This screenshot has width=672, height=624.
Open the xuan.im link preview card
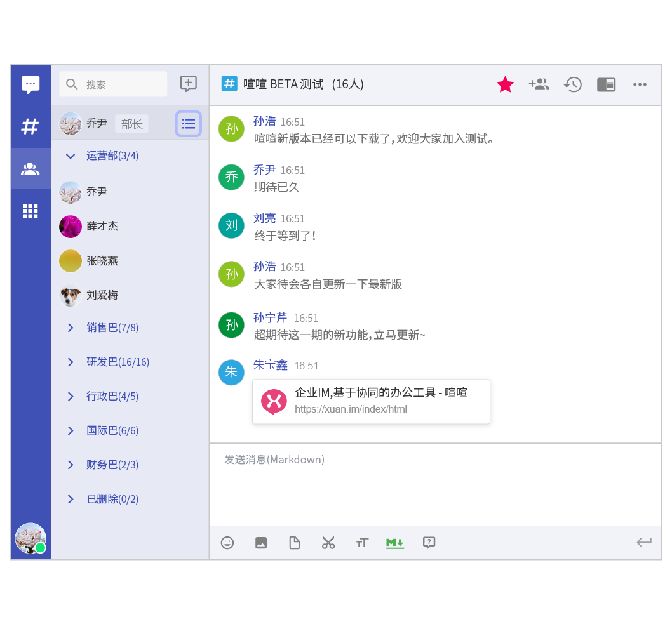[371, 402]
